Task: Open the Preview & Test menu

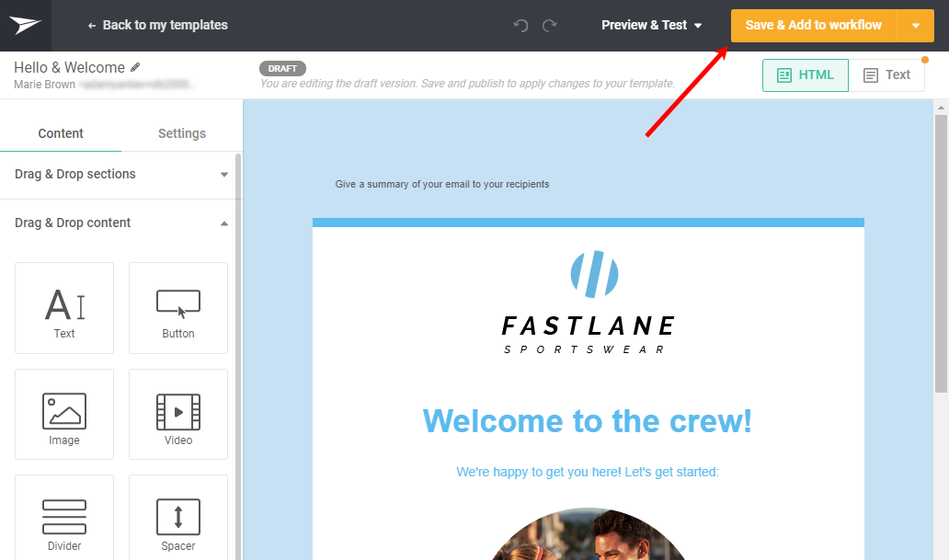Action: [x=651, y=26]
